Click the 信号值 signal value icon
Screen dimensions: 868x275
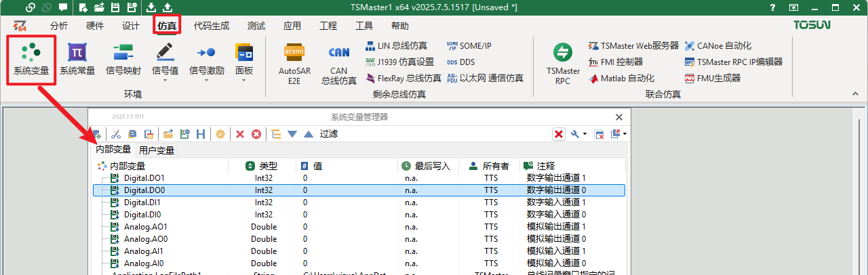click(x=165, y=51)
